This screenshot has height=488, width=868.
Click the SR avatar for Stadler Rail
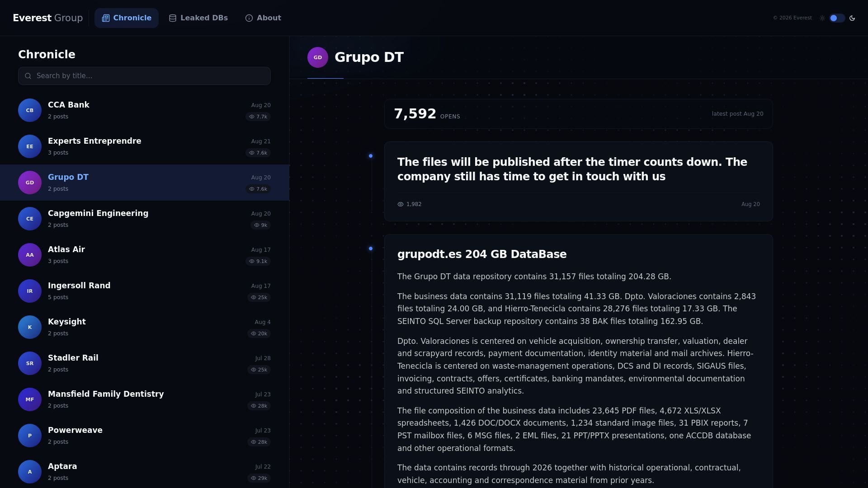pyautogui.click(x=30, y=363)
